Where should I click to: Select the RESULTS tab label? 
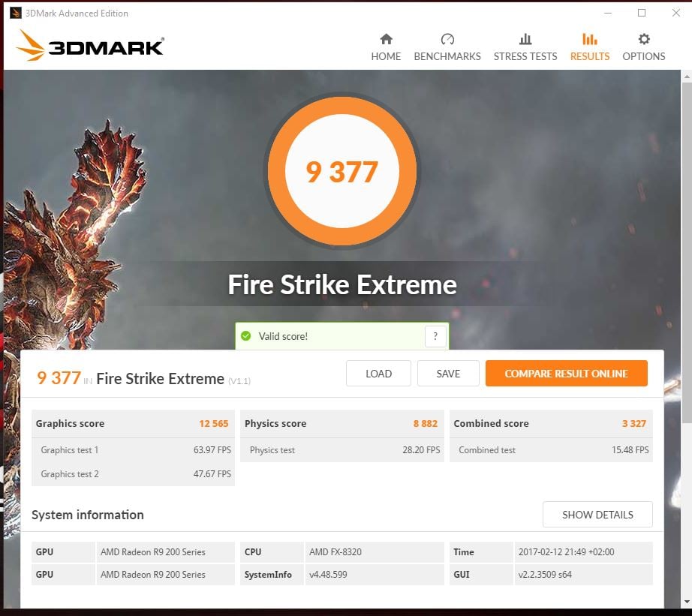tap(590, 56)
